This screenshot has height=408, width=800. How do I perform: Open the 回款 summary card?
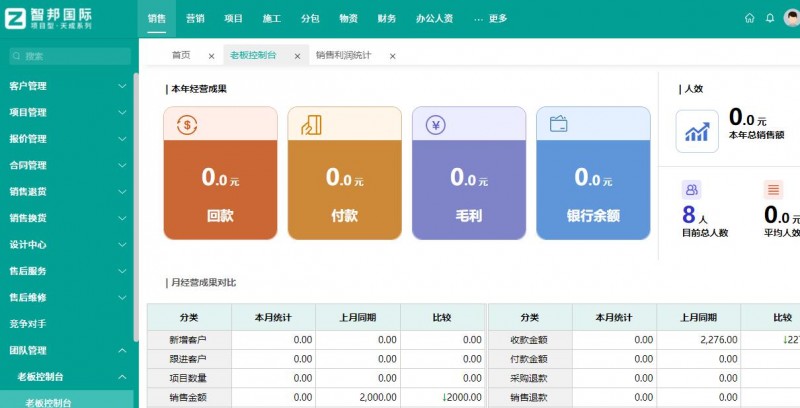click(220, 173)
